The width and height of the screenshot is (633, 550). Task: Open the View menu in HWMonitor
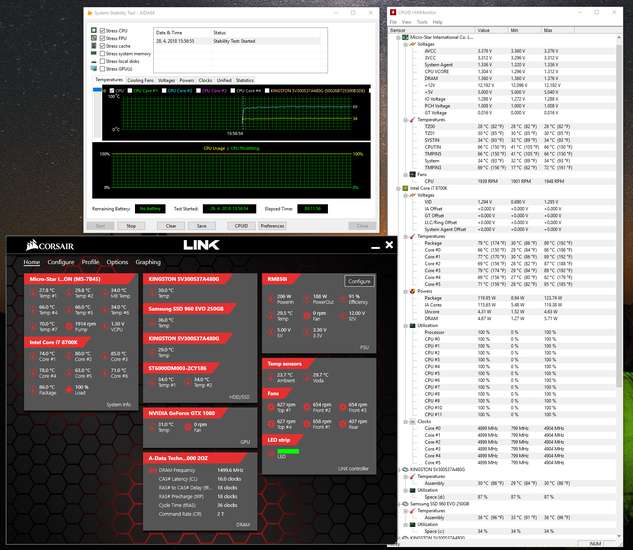tap(407, 22)
